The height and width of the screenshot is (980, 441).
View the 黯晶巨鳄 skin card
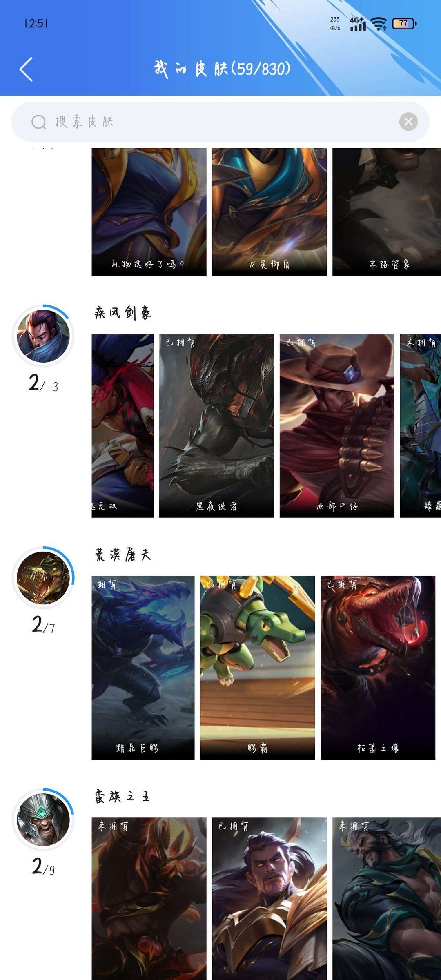143,667
